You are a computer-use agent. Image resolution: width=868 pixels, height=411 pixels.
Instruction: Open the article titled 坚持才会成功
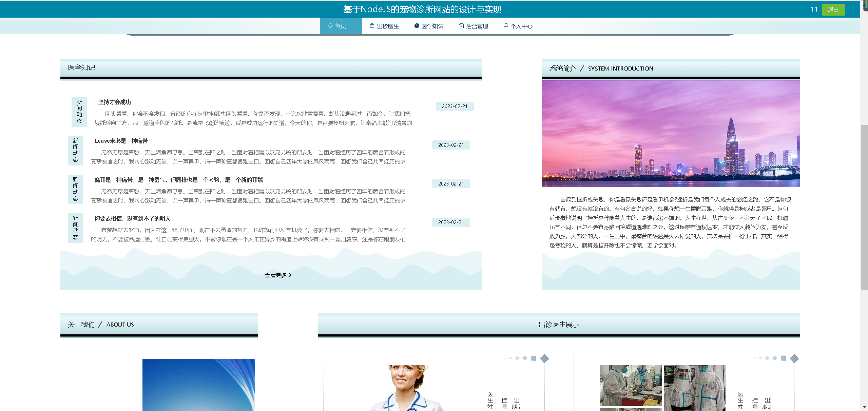(114, 102)
